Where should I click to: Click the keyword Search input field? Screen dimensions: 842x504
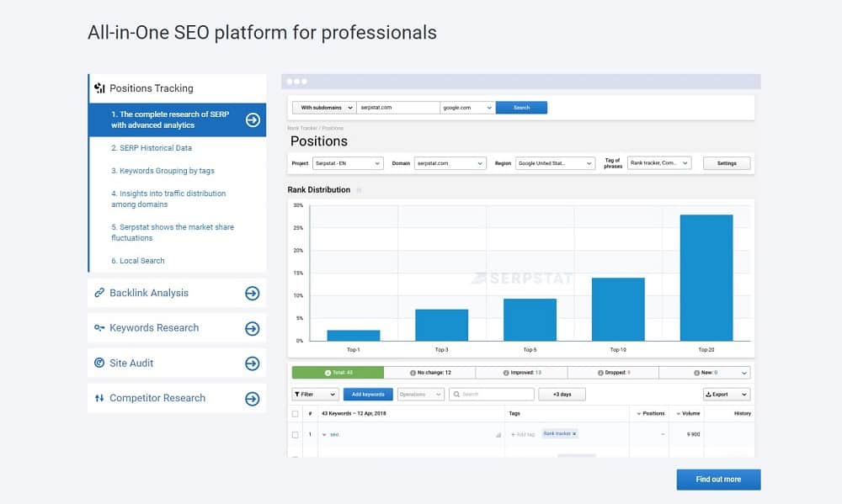pos(492,394)
